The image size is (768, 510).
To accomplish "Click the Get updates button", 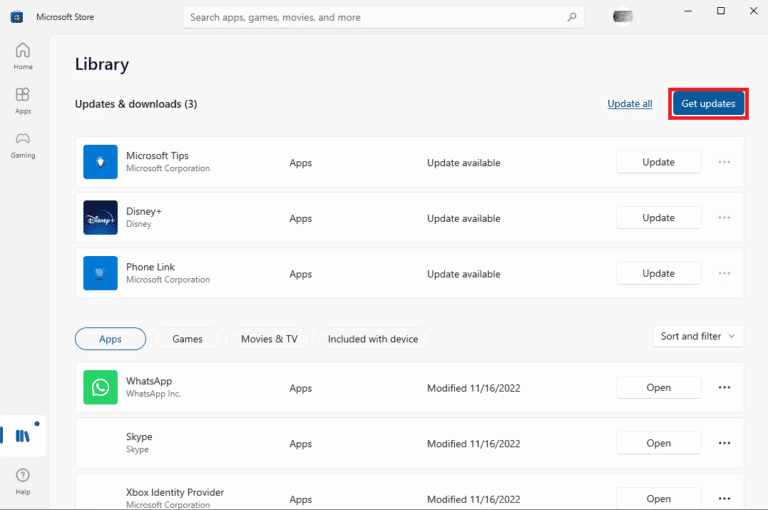I will (708, 103).
